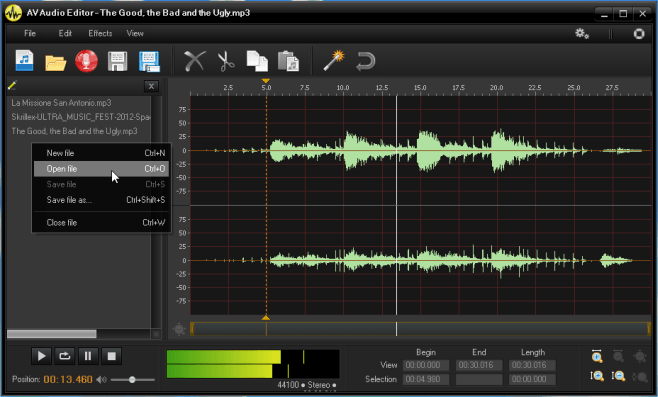Screen dimensions: 658x397
Task: Click the Selection Begin time field
Action: pyautogui.click(x=426, y=380)
